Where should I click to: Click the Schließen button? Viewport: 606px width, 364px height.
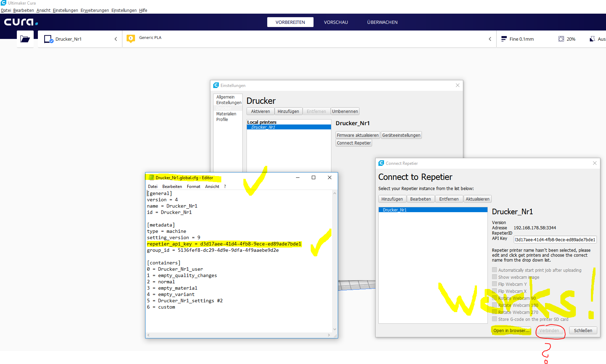pos(583,330)
